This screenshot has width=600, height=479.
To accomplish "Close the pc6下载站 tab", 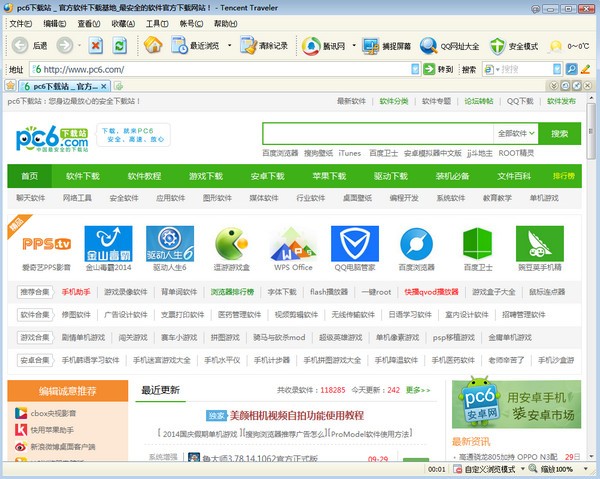I will point(103,86).
